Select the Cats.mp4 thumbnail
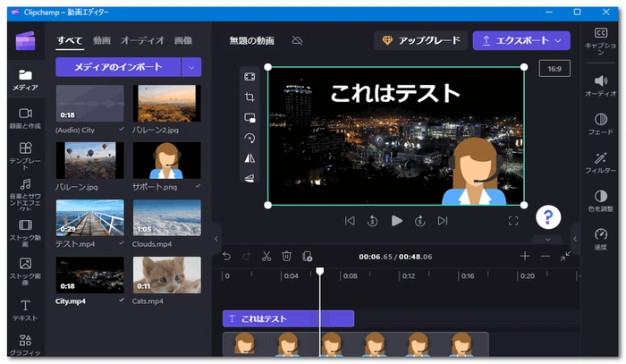 tap(166, 276)
